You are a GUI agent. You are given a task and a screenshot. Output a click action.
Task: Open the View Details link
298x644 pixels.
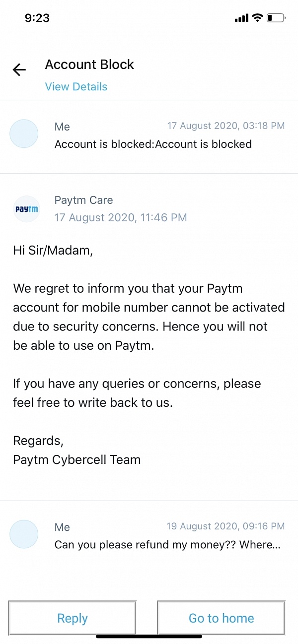[x=76, y=86]
